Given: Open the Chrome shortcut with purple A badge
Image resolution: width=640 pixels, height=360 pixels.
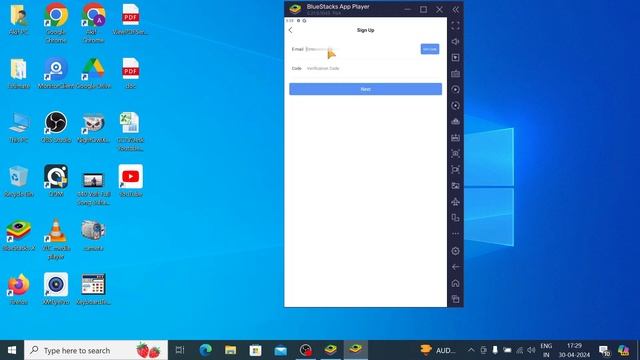Looking at the screenshot, I should 93,22.
